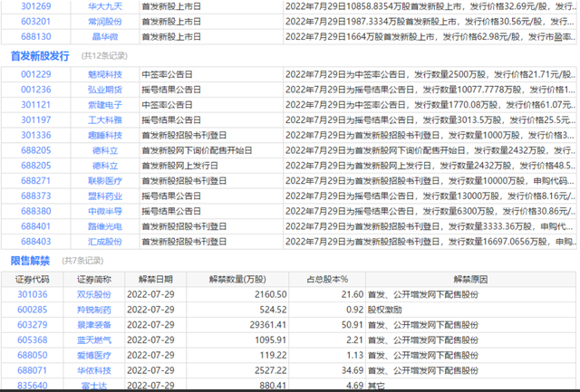Click the 首发新股发行 section heading

[40, 56]
